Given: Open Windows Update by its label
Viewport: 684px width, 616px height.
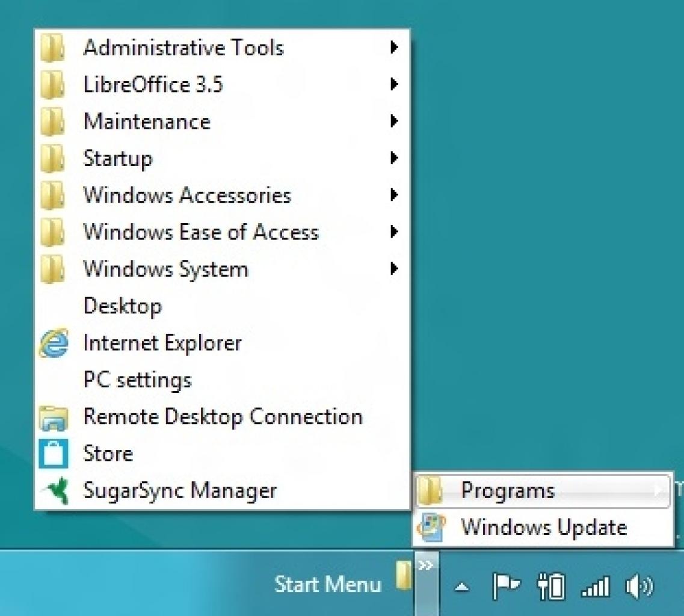Looking at the screenshot, I should [x=544, y=527].
